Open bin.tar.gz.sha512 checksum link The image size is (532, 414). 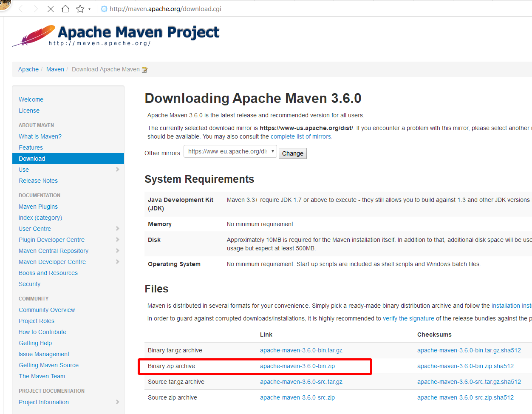[x=469, y=350]
